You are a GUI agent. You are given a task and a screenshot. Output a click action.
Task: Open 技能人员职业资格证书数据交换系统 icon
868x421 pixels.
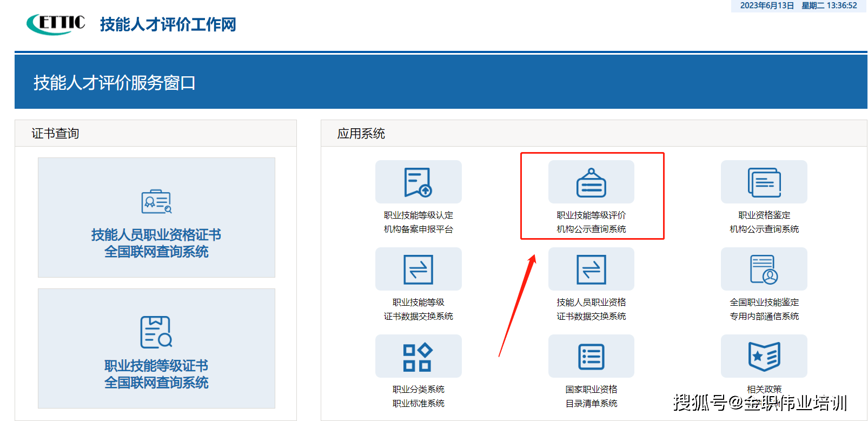(x=591, y=269)
